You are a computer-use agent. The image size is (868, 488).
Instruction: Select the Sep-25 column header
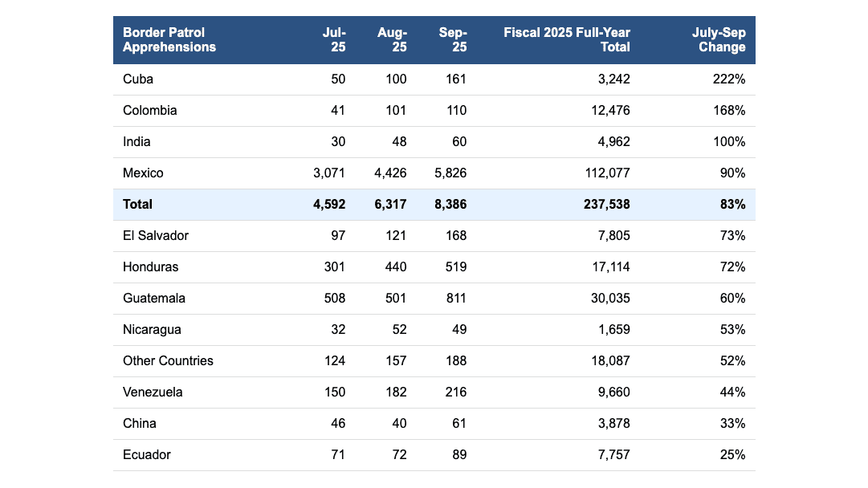453,40
